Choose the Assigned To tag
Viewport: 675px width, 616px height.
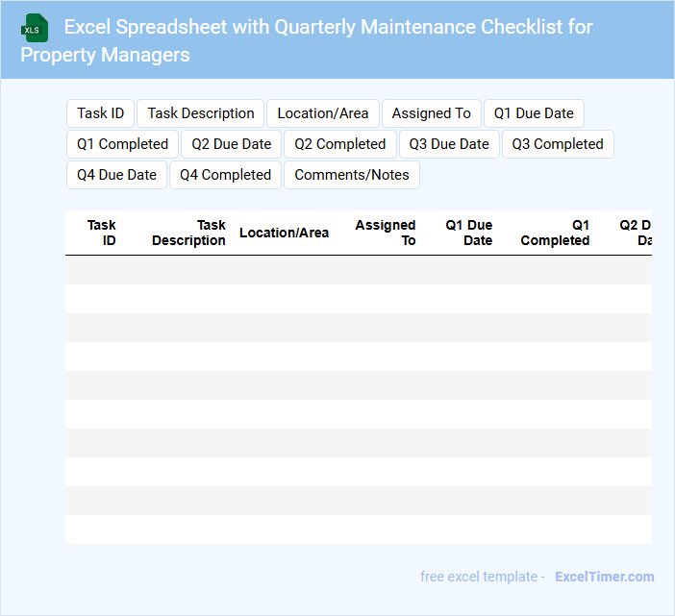pos(431,113)
